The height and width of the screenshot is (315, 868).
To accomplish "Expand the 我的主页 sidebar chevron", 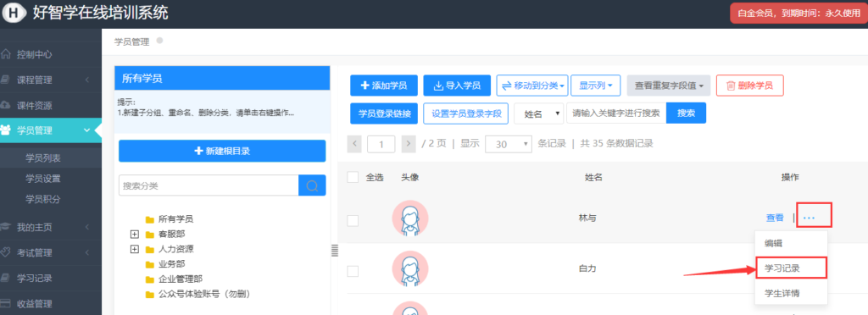I will coord(87,227).
